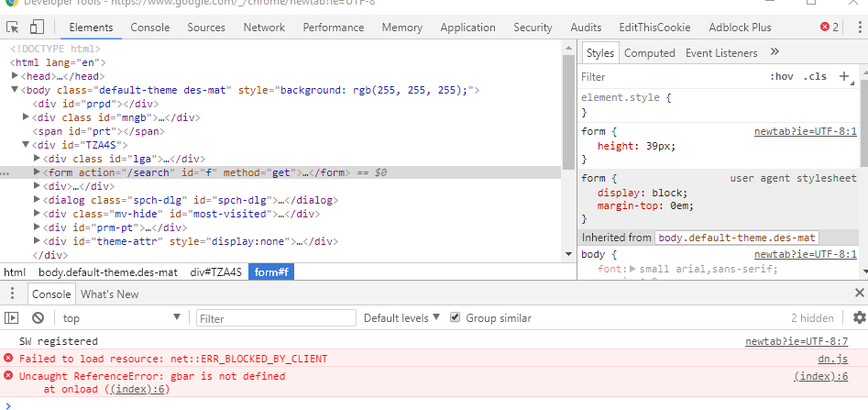This screenshot has width=868, height=410.
Task: Select the Elements tab
Action: click(x=91, y=28)
